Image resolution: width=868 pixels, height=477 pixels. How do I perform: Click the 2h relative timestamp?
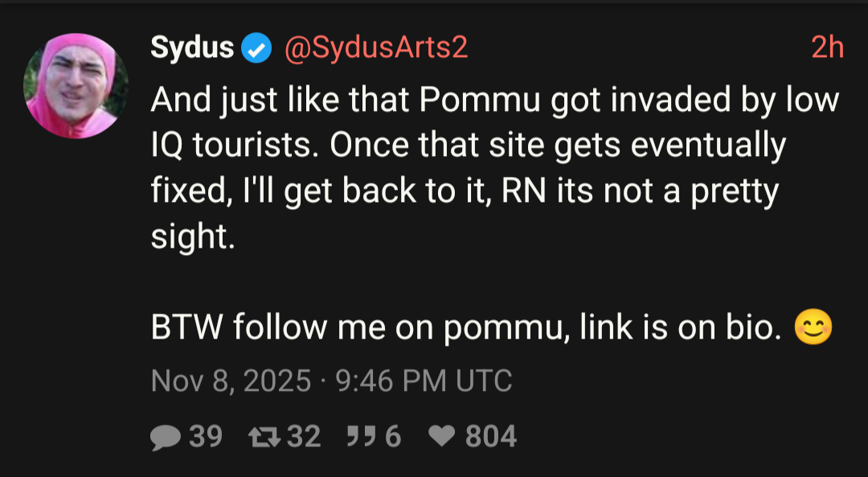pyautogui.click(x=827, y=49)
